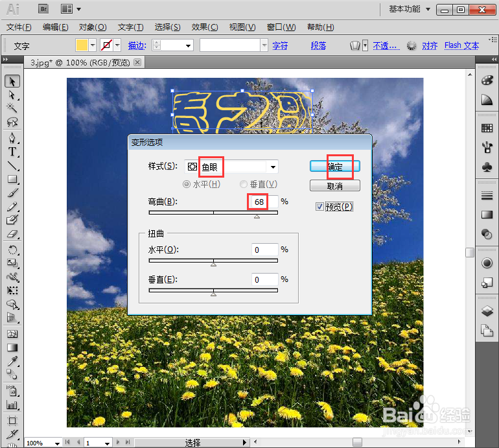Open the stroke weight dropdown
Screen dimensions: 499x448
(188, 46)
